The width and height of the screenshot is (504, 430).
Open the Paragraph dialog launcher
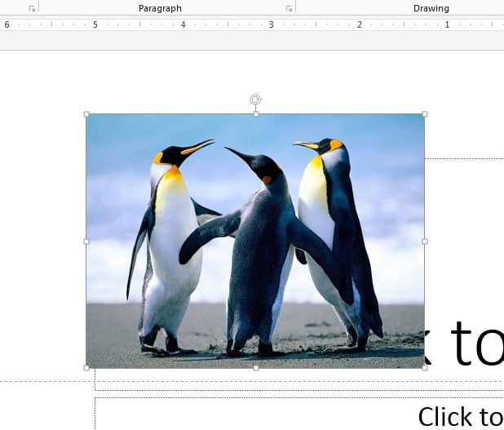pos(289,9)
